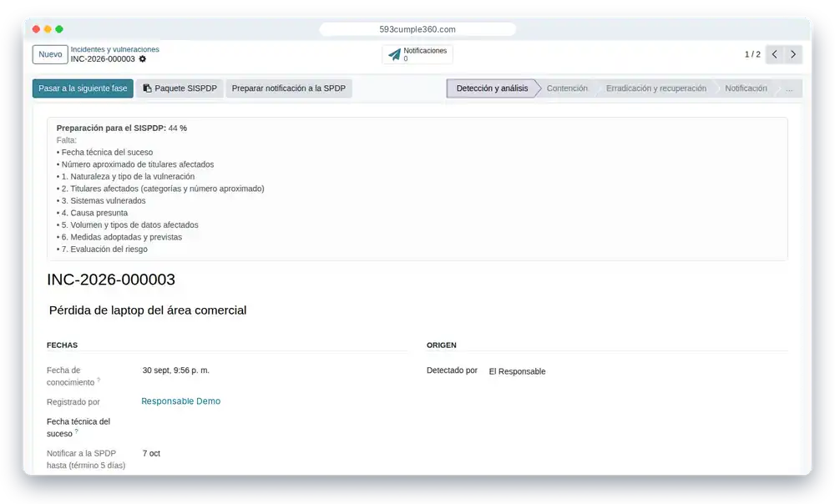Open the gear settings icon beside INC-2026-000003
The height and width of the screenshot is (504, 835).
pos(143,59)
